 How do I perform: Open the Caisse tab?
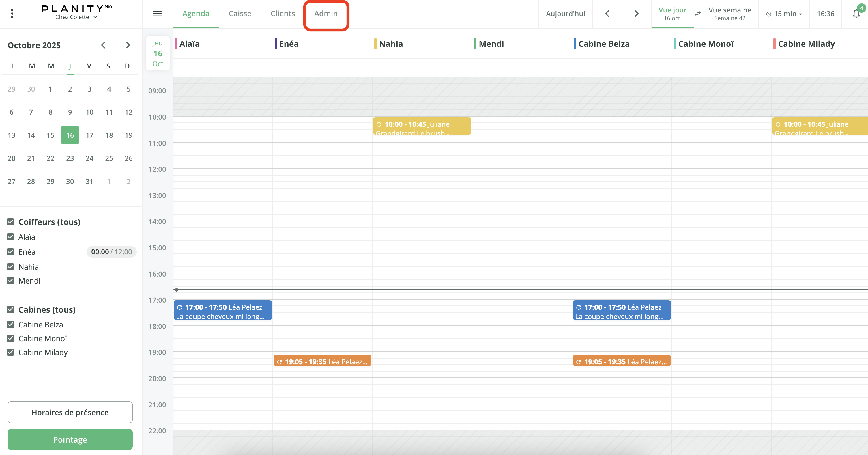pos(240,14)
